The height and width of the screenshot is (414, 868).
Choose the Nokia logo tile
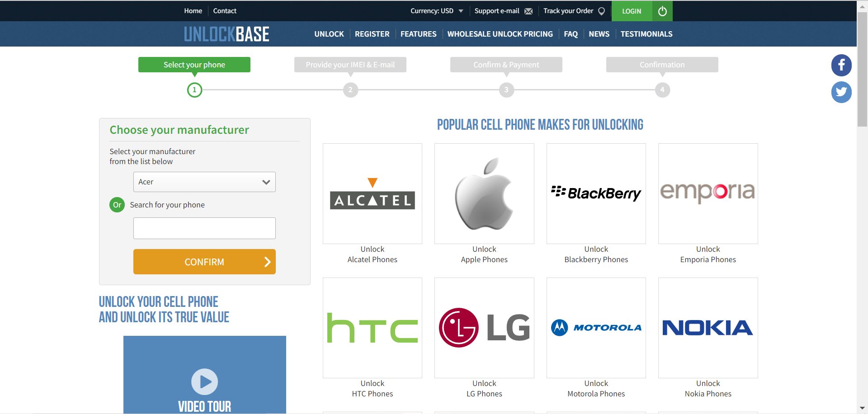point(708,328)
